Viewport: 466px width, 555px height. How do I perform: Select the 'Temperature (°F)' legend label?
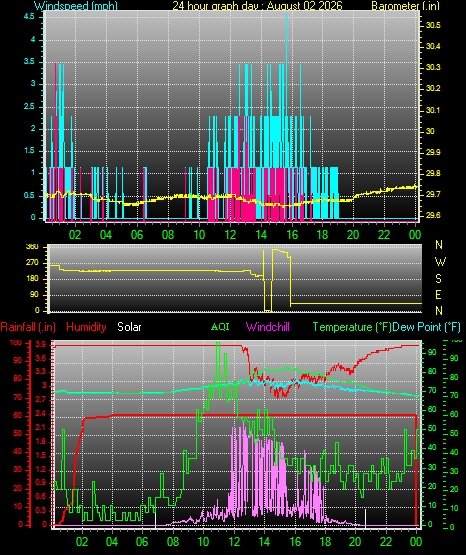coord(352,327)
